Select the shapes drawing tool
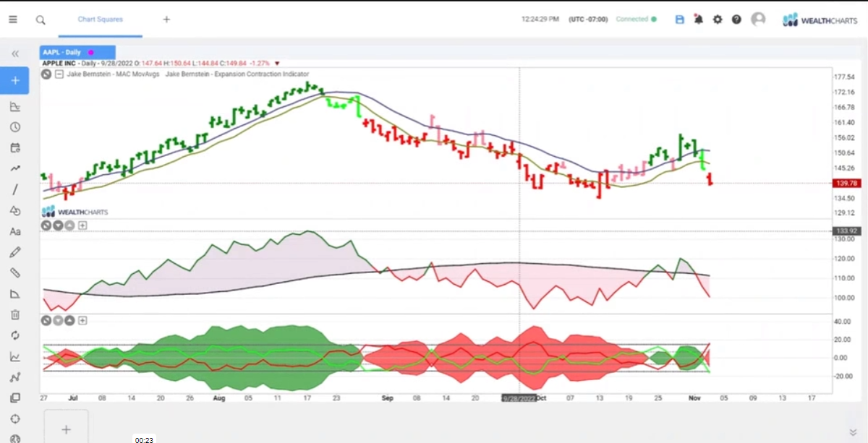This screenshot has width=868, height=443. coord(14,210)
